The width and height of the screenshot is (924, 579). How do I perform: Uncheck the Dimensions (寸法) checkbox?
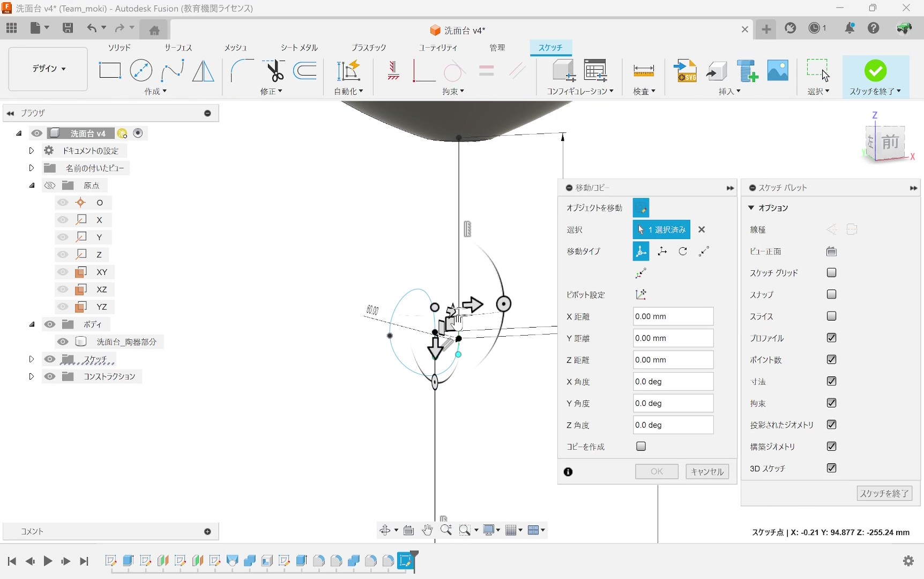(x=832, y=381)
